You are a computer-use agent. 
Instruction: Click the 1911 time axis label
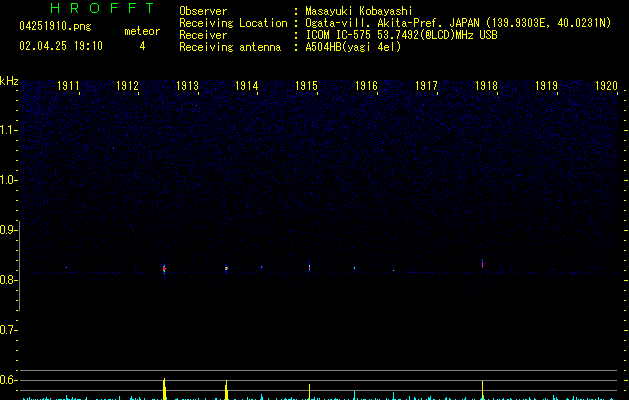(68, 86)
